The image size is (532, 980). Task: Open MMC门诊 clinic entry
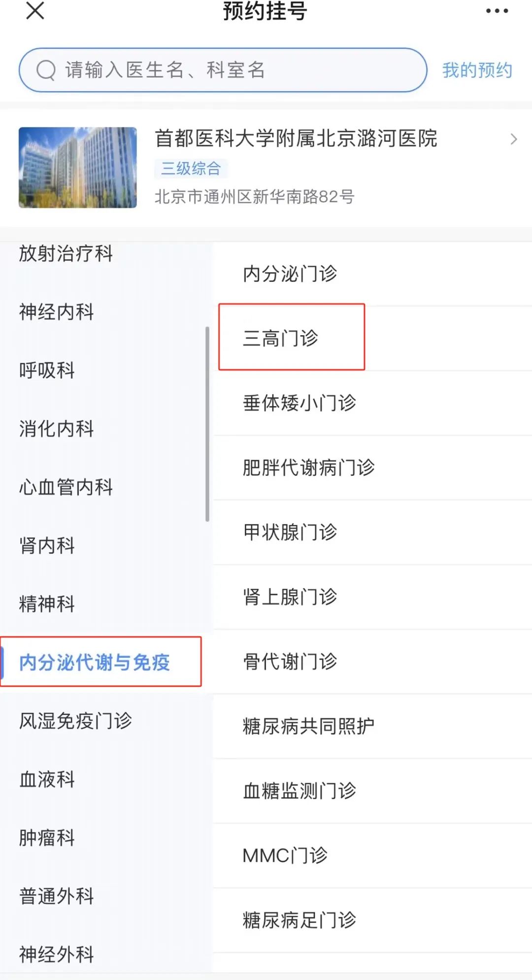[x=285, y=855]
